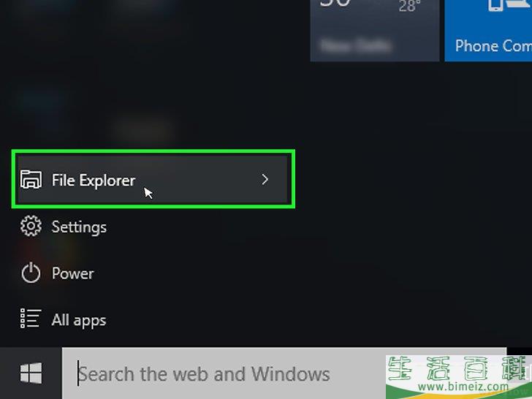This screenshot has width=532, height=399.
Task: Open the Phone Companion tile
Action: (488, 31)
